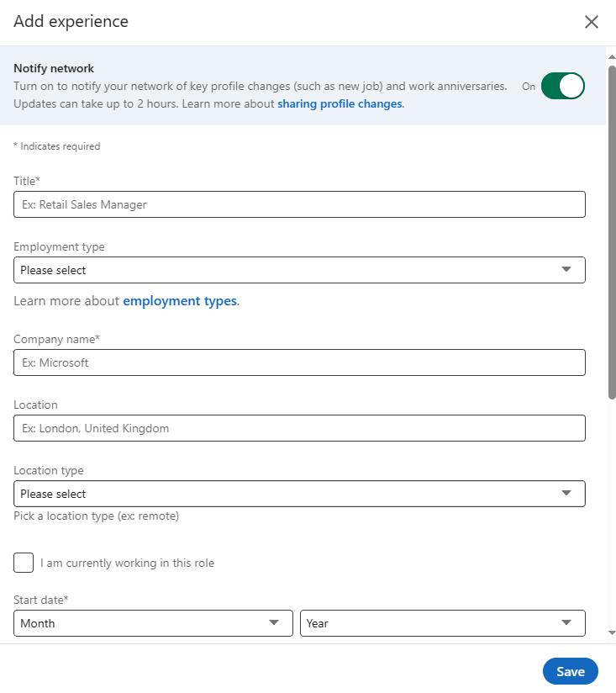This screenshot has width=616, height=693.
Task: Open the start date Month dropdown
Action: click(x=153, y=623)
